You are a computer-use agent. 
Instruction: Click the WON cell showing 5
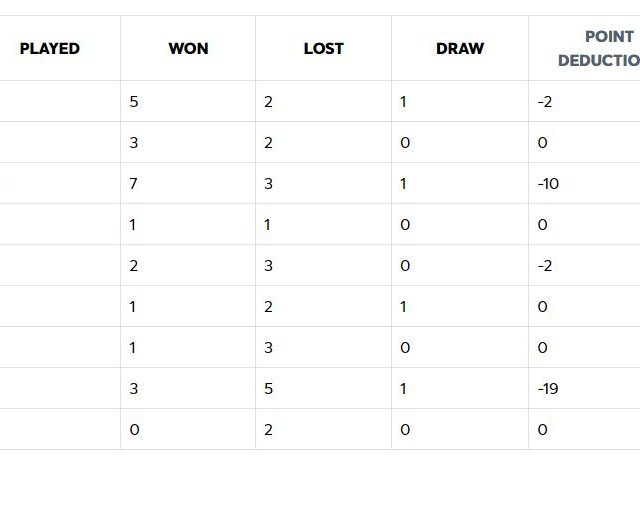point(134,102)
